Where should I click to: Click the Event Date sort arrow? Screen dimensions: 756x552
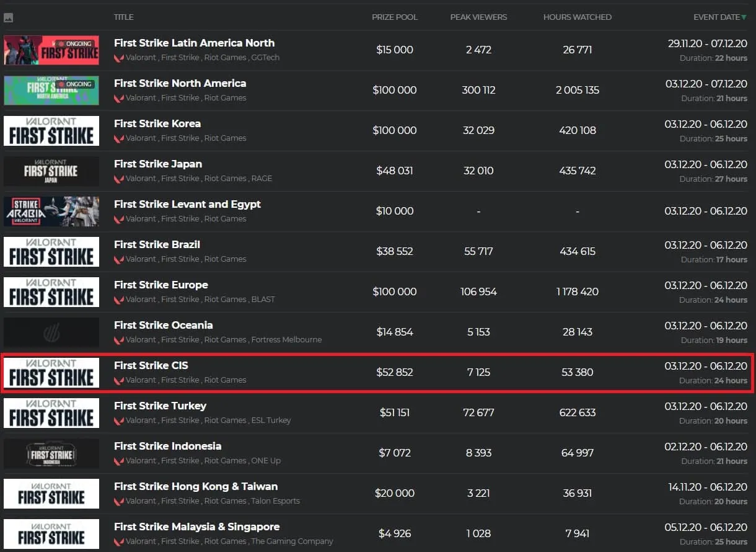click(x=744, y=17)
